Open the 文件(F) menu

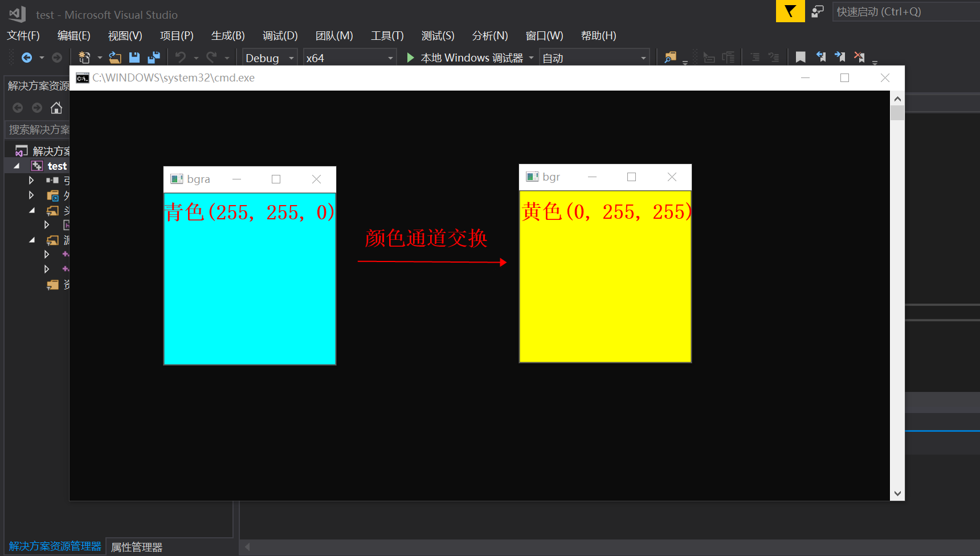click(x=23, y=35)
